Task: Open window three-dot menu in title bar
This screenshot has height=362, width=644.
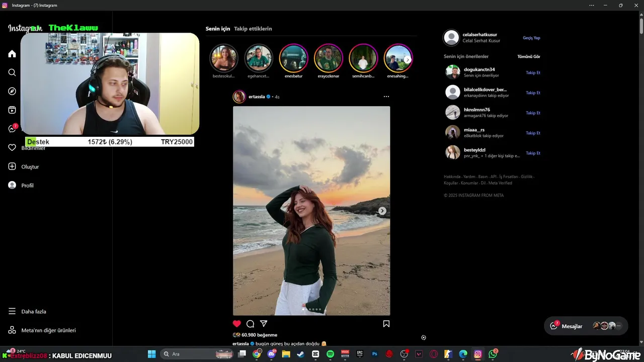Action: click(592, 5)
